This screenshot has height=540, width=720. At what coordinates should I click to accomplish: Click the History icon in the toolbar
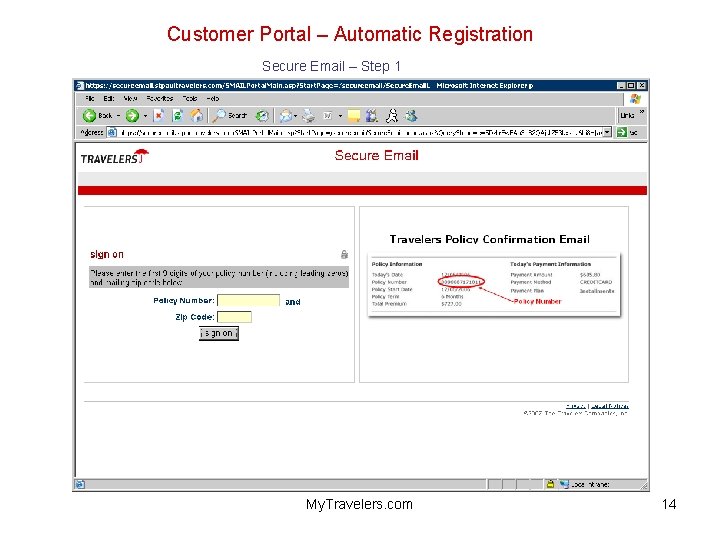pos(262,116)
